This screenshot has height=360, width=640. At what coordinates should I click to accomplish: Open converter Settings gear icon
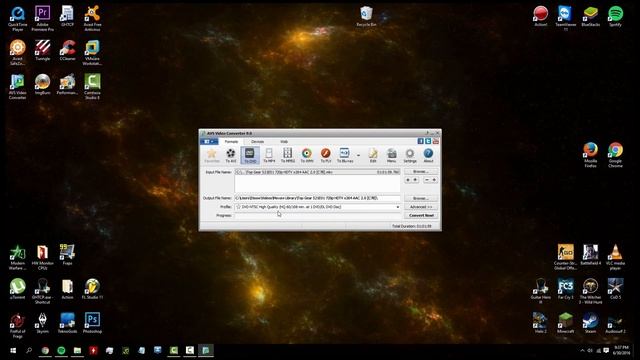coord(409,155)
